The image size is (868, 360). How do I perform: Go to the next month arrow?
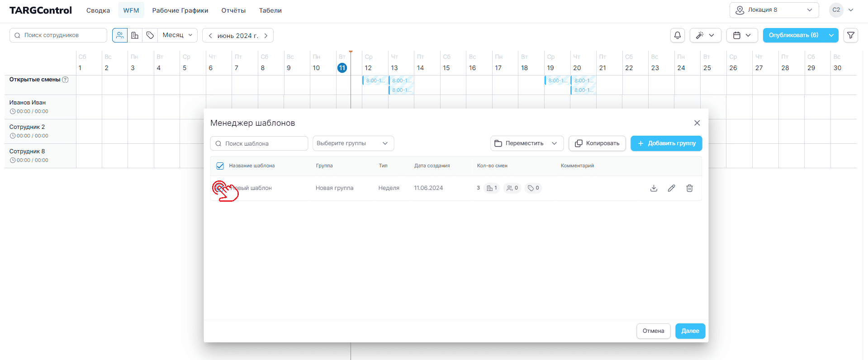266,36
